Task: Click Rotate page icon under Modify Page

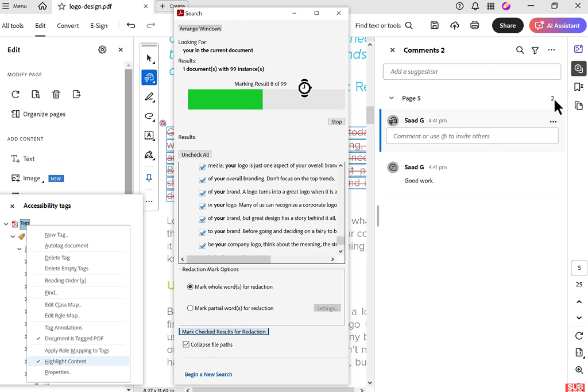Action: click(x=16, y=95)
